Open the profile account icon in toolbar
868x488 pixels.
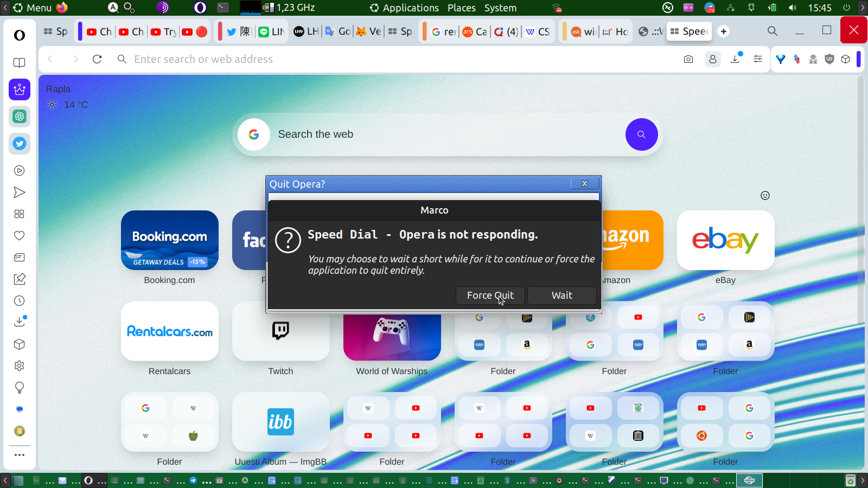(x=713, y=59)
